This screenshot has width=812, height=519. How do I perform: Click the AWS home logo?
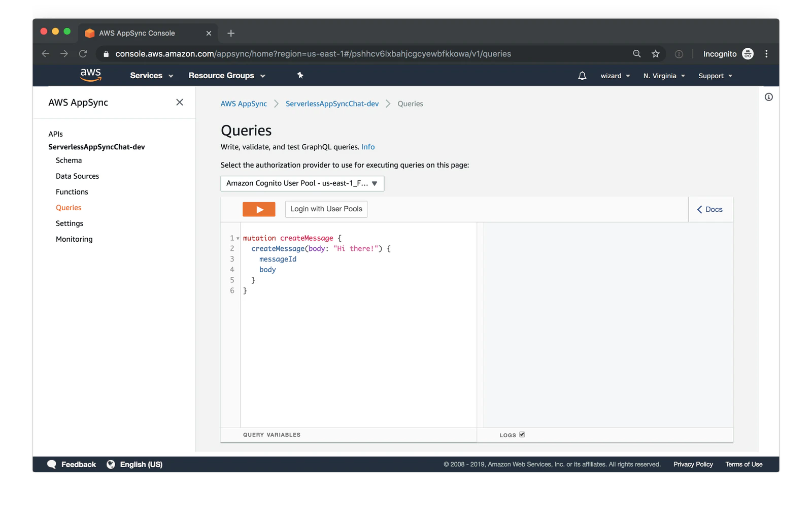click(90, 75)
